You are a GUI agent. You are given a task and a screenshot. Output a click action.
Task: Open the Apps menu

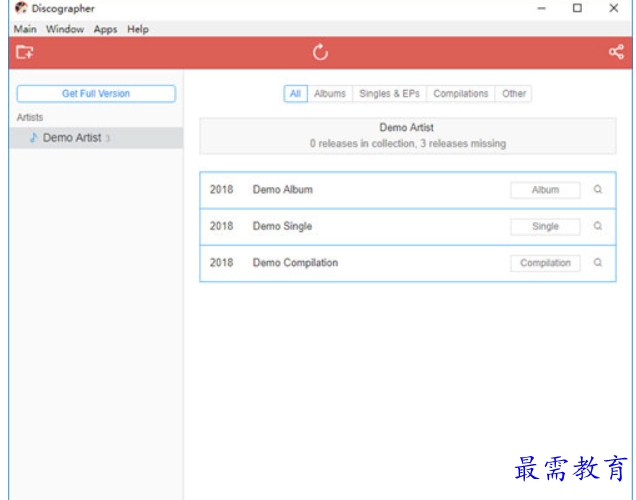coord(105,29)
